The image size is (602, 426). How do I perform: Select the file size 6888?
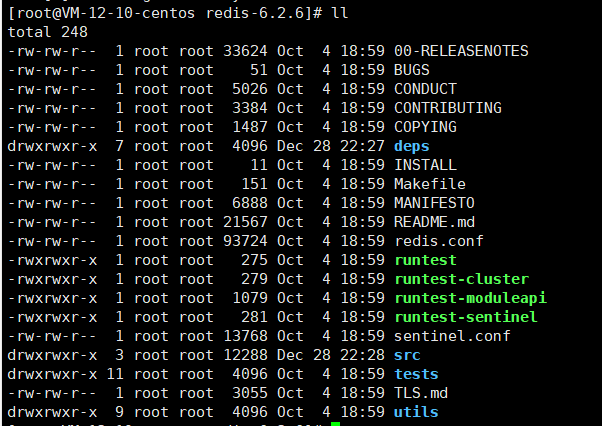[x=250, y=203]
